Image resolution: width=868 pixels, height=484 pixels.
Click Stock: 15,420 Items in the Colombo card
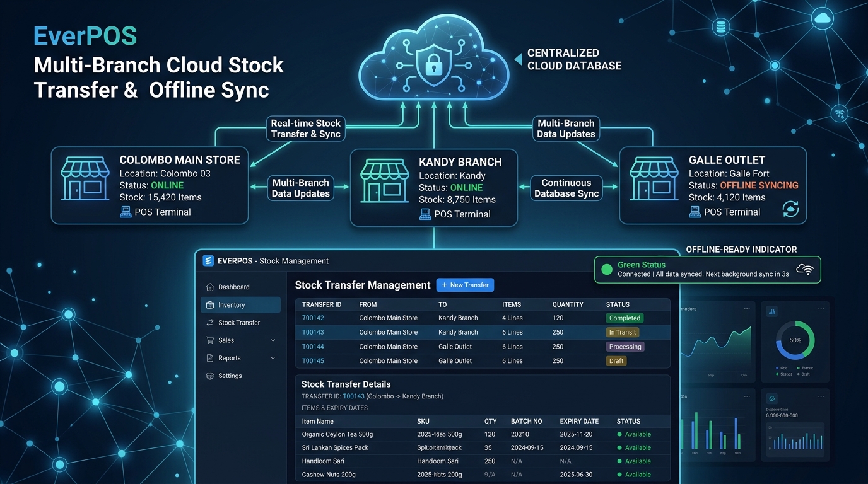point(161,197)
